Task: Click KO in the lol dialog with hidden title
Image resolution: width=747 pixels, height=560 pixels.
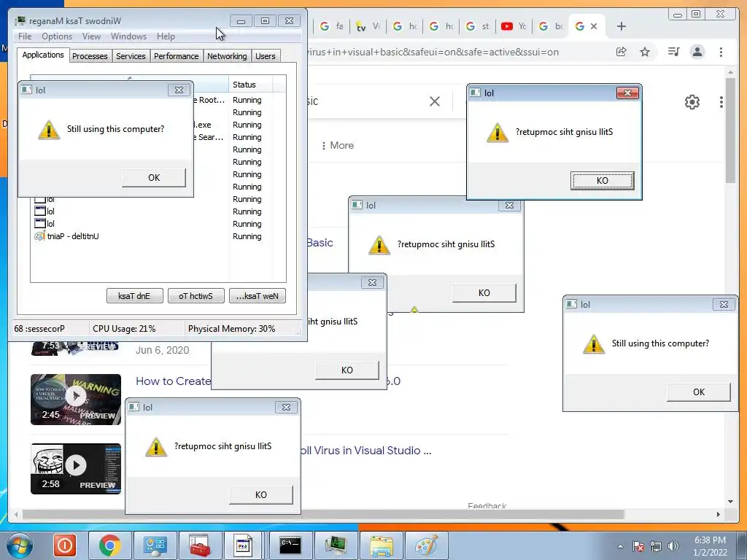Action: 347,370
